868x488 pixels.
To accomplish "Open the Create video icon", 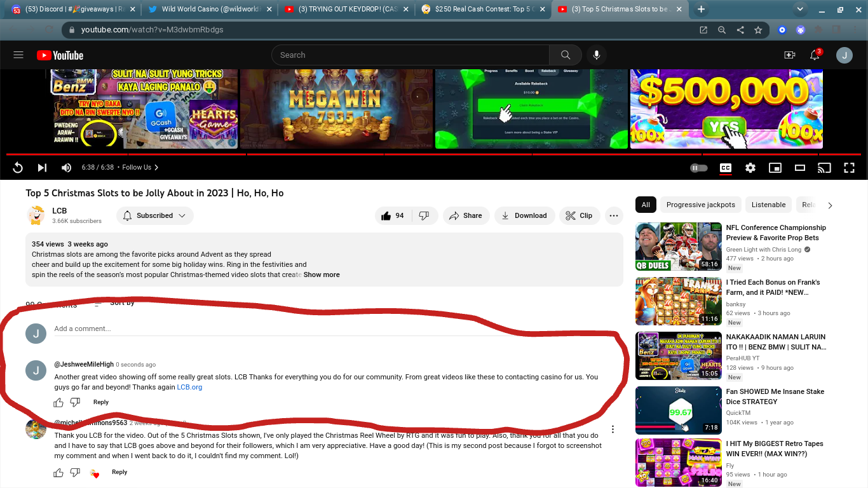I will (789, 55).
